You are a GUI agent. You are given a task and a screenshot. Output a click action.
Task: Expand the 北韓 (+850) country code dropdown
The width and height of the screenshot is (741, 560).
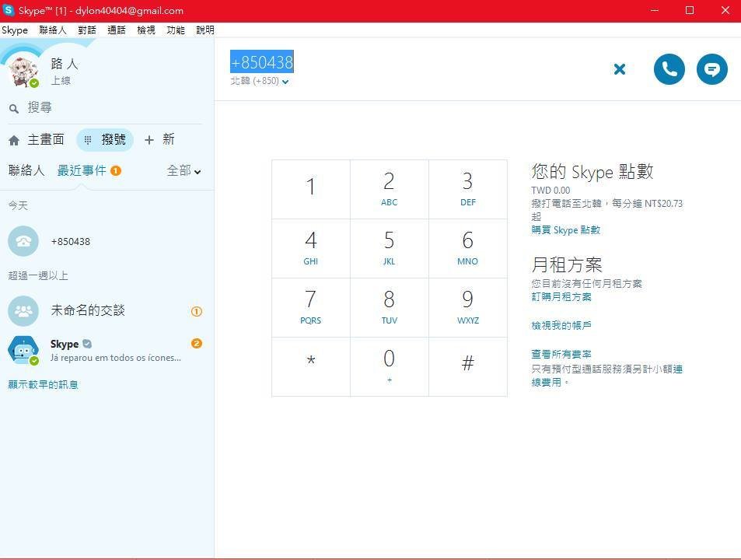[x=260, y=82]
